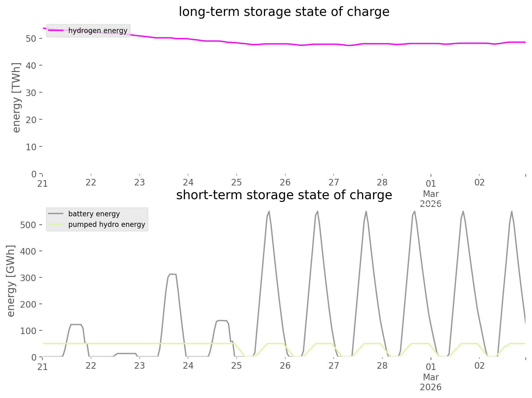The height and width of the screenshot is (398, 532).
Task: Click the 'long-term storage state of charge' title
Action: [x=284, y=12]
